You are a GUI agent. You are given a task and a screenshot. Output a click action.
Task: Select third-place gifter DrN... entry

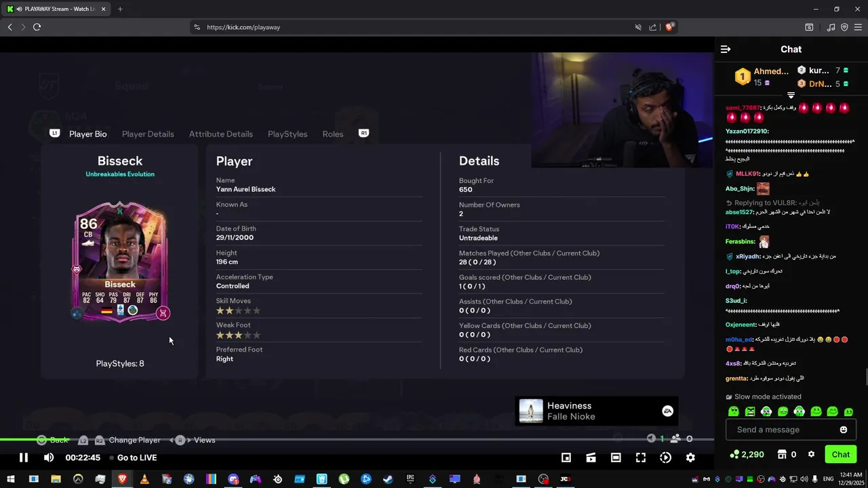point(823,84)
